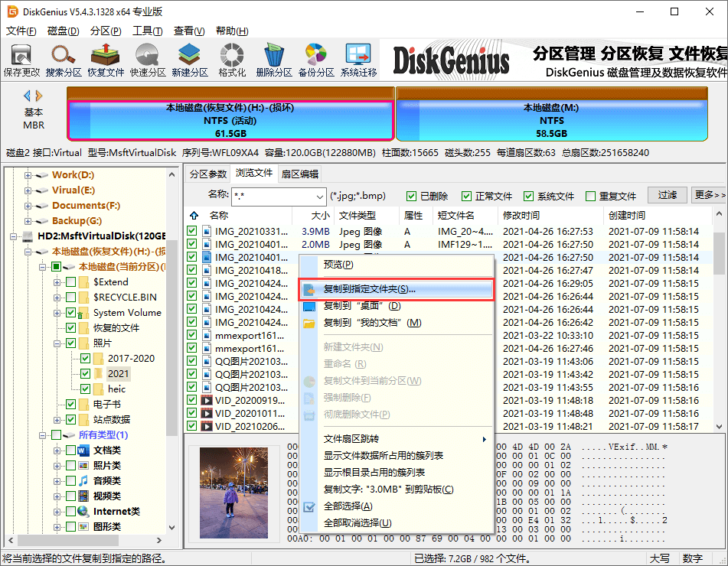Check the $Extend folder checkbox
The image size is (728, 566).
70,282
